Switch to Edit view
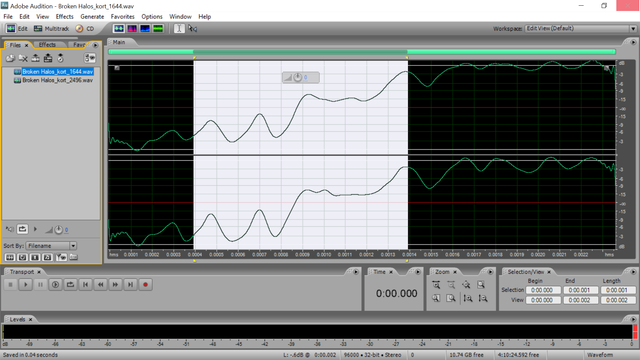The width and height of the screenshot is (640, 360). (17, 29)
